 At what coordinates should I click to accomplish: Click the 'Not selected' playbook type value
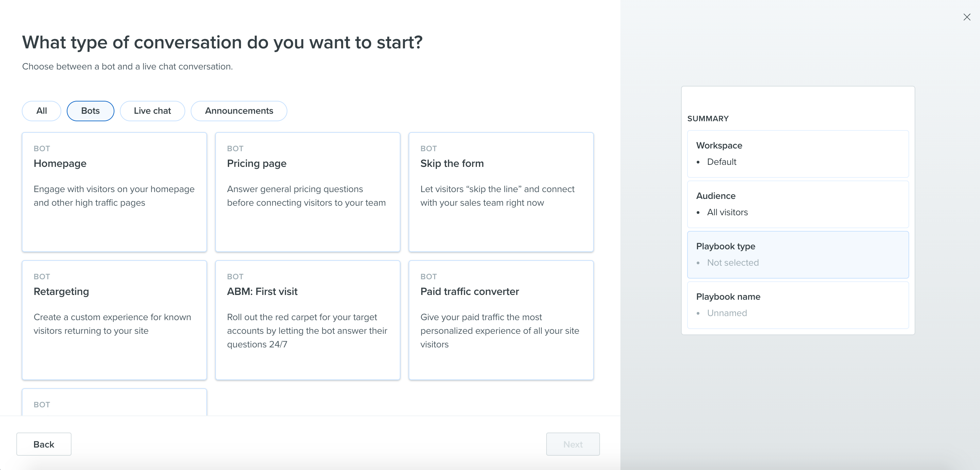(733, 263)
